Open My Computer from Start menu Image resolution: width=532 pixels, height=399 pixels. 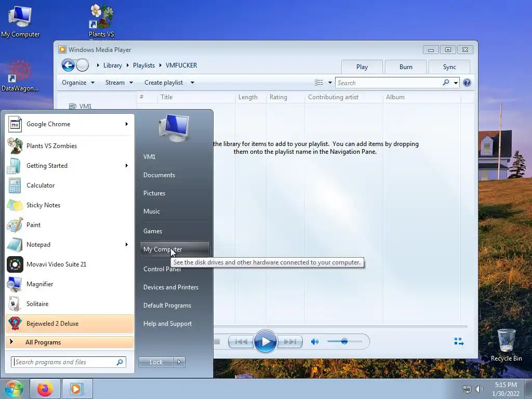click(x=175, y=249)
